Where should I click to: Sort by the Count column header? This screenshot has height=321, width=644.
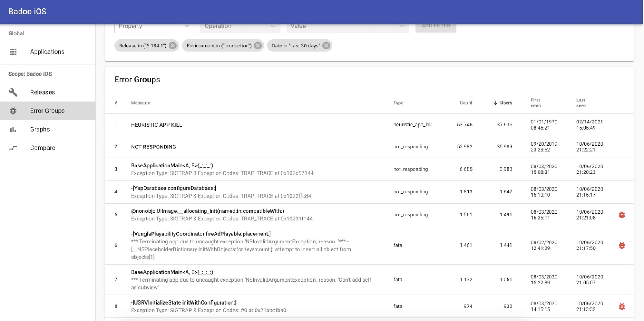click(466, 103)
